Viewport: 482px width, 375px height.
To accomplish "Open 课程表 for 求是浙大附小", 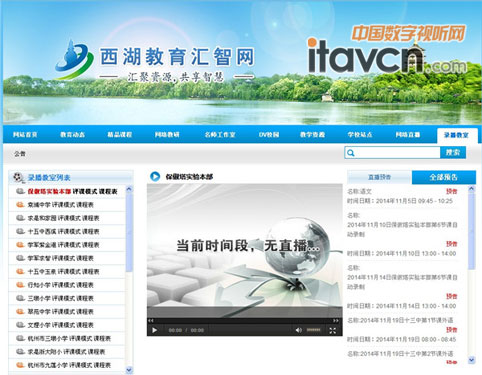I will click(96, 352).
